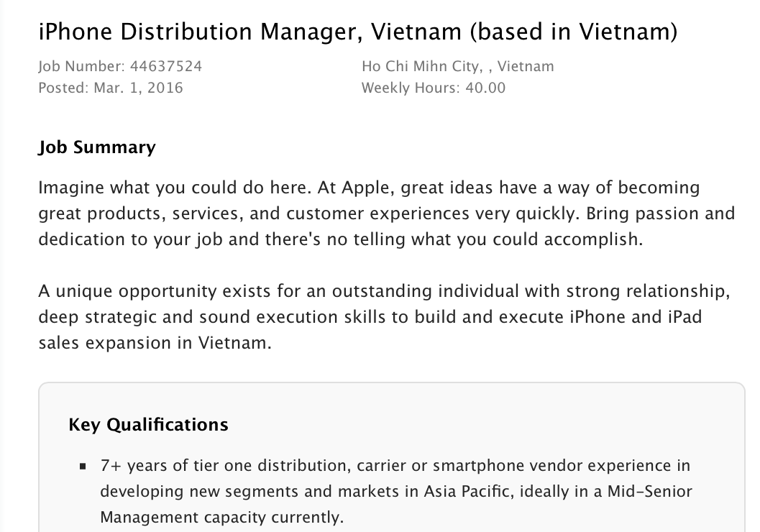Click the Ho Chi Mihn City location
Screen dimensions: 760x532
[420, 66]
